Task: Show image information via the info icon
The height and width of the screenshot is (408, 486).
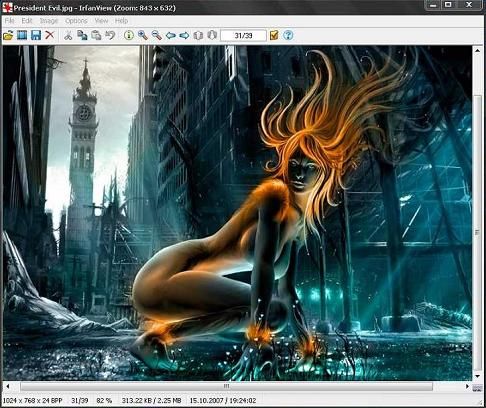Action: pyautogui.click(x=129, y=35)
